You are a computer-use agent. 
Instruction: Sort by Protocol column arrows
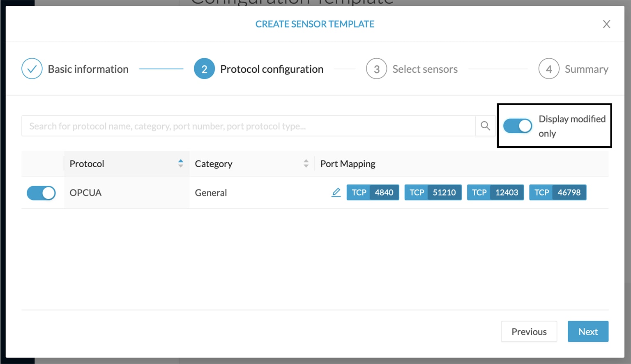click(180, 164)
